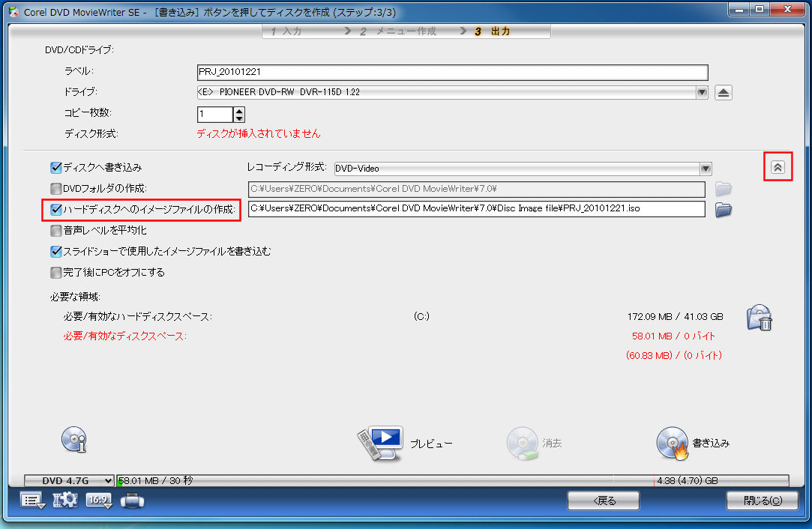
Task: Click the ディスクが挿入されていません message
Action: pyautogui.click(x=259, y=133)
